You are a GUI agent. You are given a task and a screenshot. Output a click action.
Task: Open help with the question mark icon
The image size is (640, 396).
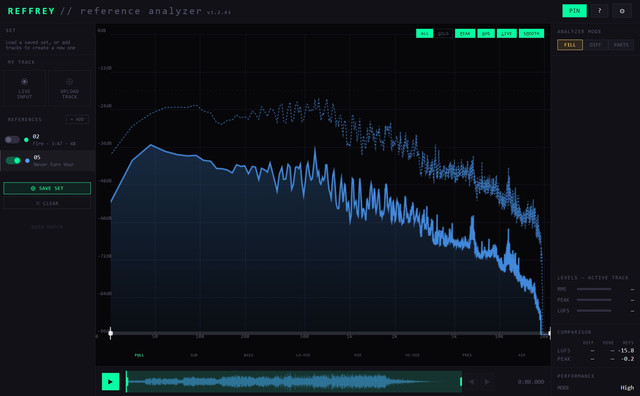pyautogui.click(x=599, y=11)
